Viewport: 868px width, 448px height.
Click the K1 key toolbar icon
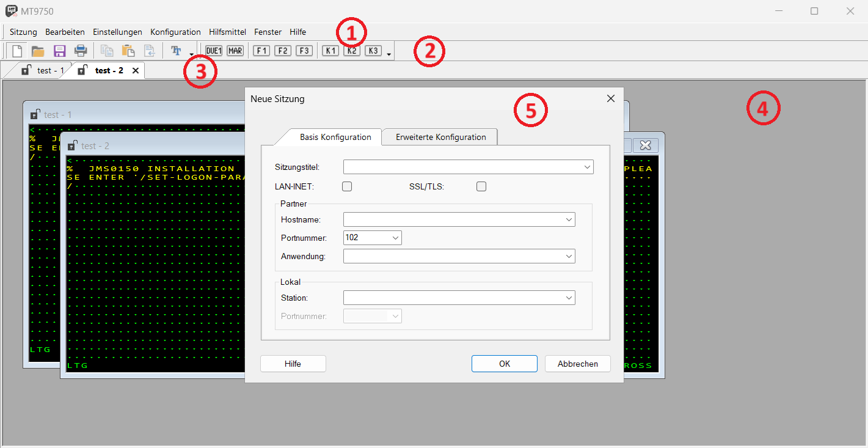[330, 51]
